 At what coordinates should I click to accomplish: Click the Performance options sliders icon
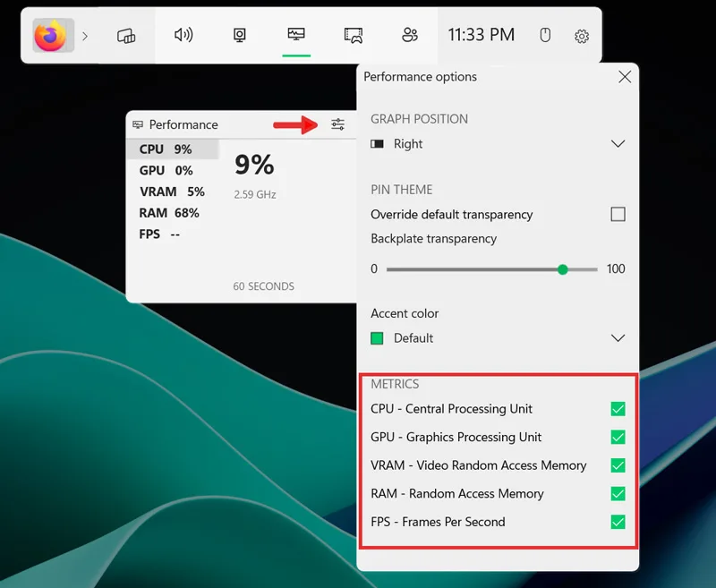click(x=338, y=124)
